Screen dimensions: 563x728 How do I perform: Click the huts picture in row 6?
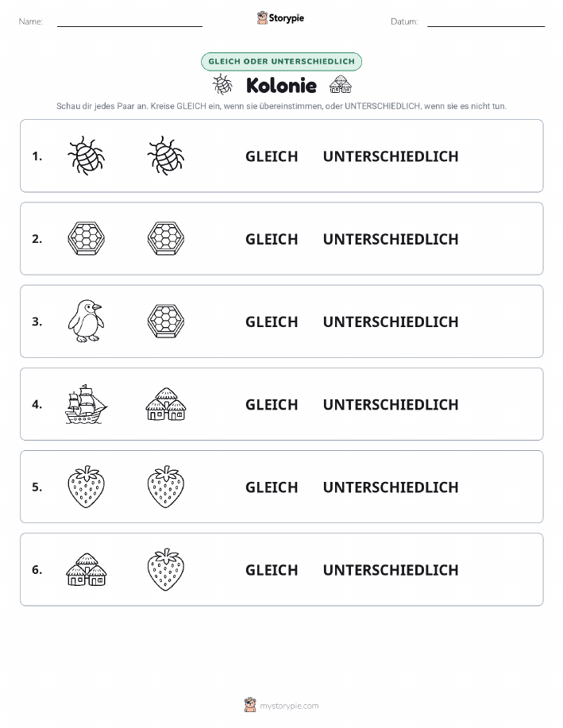click(x=87, y=569)
